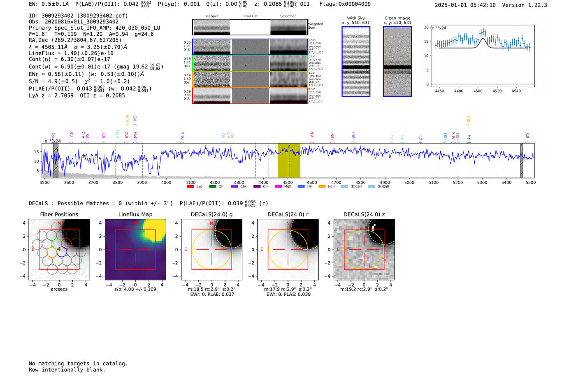Screen dimensions: 576x392
Task: Click the cyan NeV line marker
Action: pyautogui.click(x=118, y=136)
